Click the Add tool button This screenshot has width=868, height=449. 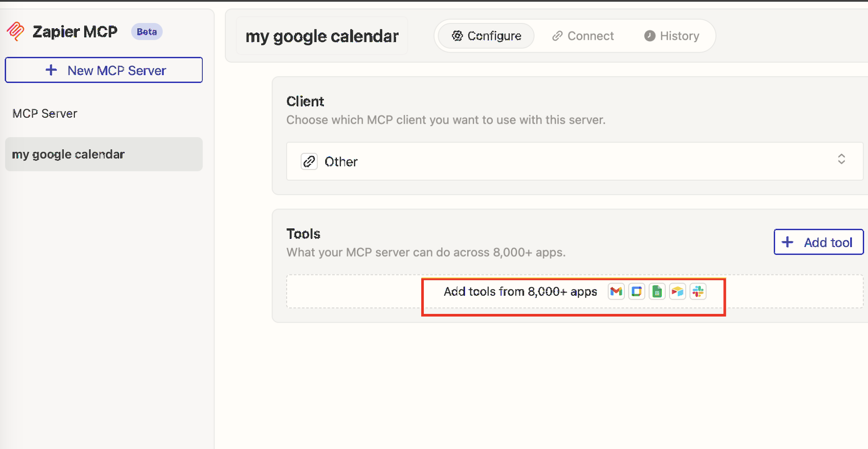(x=818, y=242)
